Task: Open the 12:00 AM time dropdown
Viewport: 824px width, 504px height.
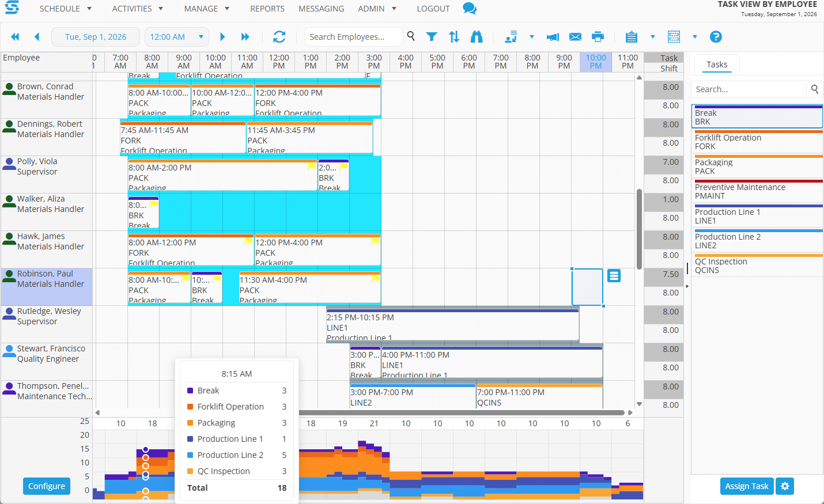Action: 176,37
